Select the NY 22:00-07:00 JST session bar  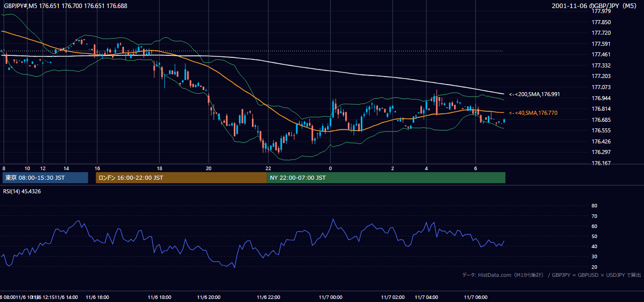coord(386,178)
